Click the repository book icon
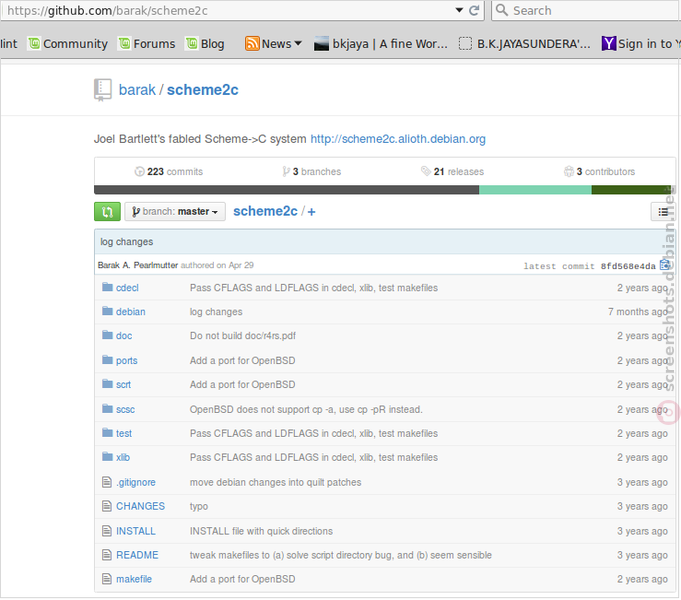 [x=102, y=90]
